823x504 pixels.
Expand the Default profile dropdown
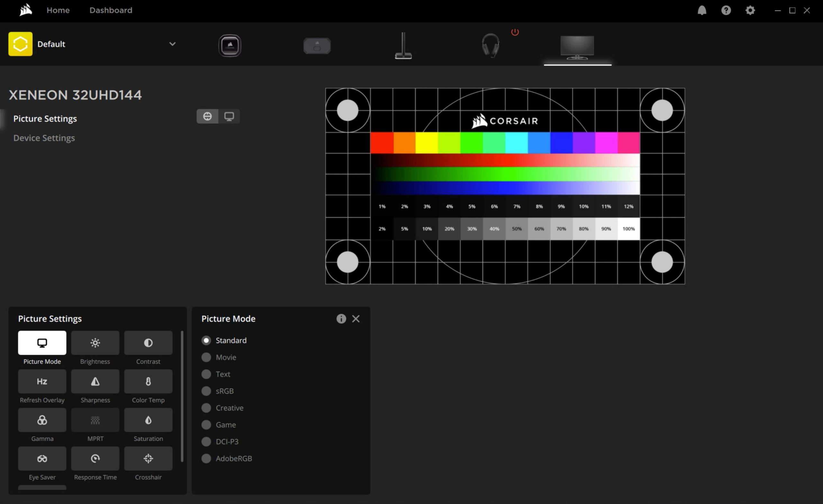172,44
